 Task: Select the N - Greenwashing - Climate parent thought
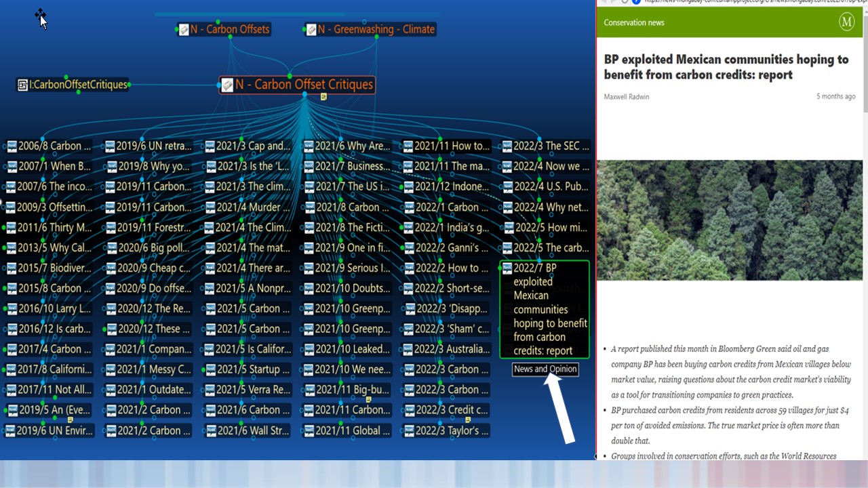tap(370, 30)
